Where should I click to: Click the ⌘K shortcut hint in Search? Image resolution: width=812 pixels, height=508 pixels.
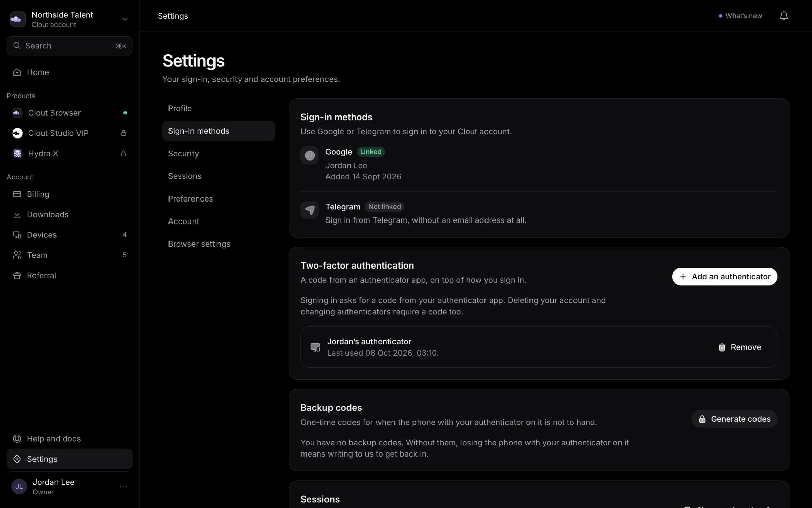pyautogui.click(x=121, y=46)
